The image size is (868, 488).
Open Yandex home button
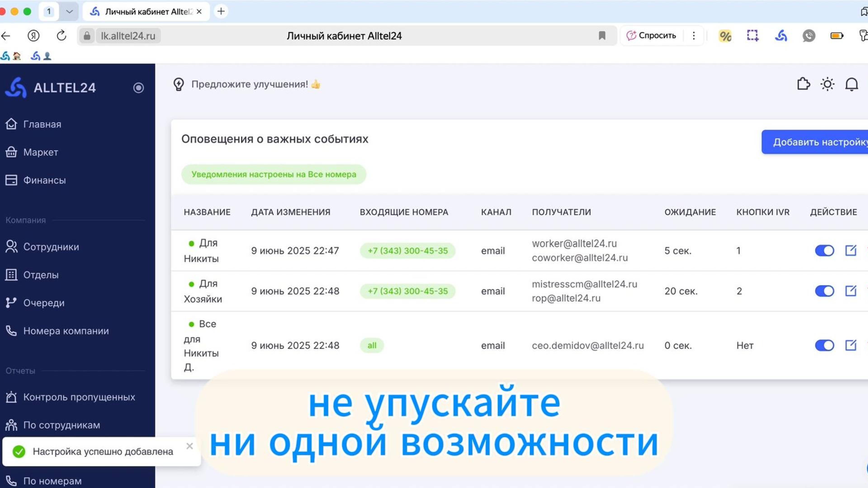(33, 36)
